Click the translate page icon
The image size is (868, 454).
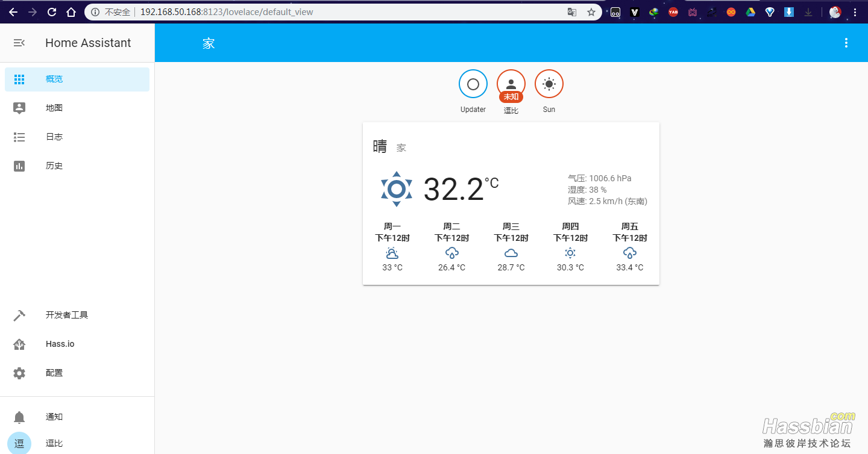(572, 12)
